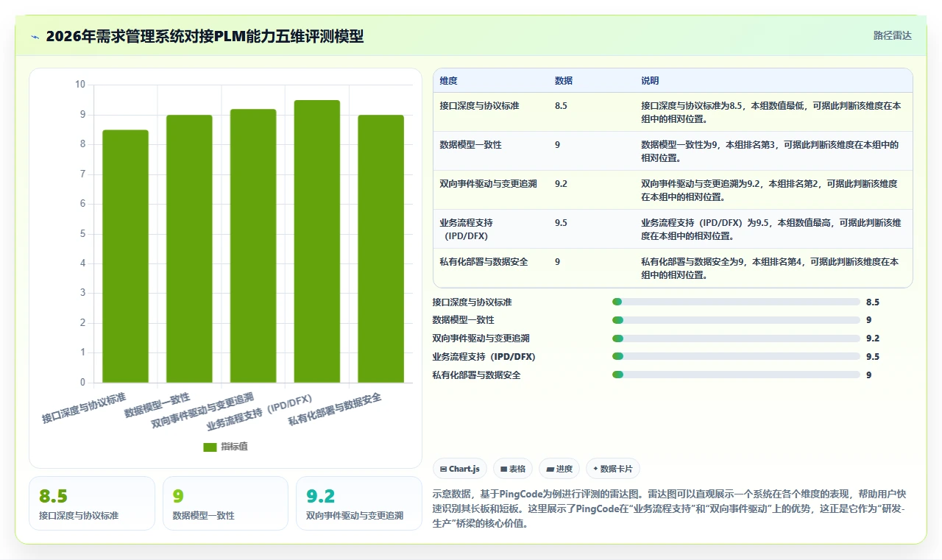The width and height of the screenshot is (942, 560).
Task: Select the 数据卡片 tag
Action: (x=613, y=469)
